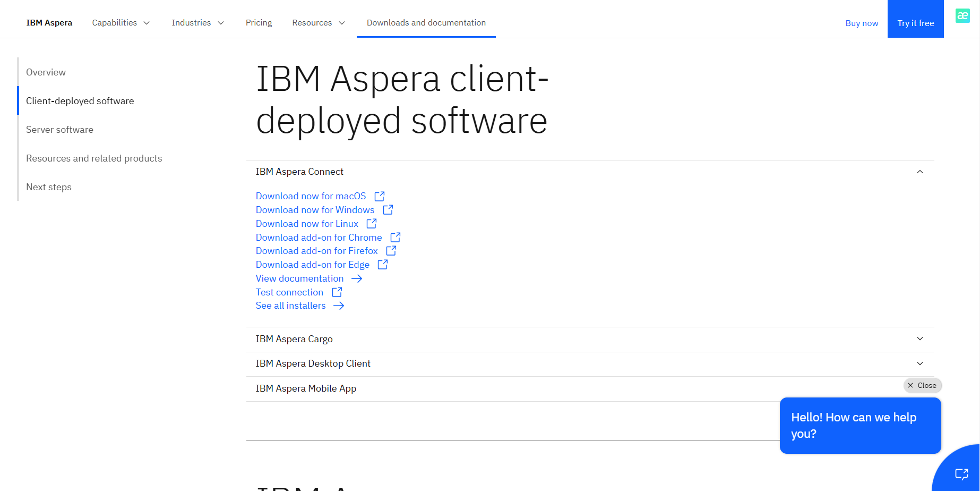Click external-link icon beside Firefox add-on

click(391, 251)
